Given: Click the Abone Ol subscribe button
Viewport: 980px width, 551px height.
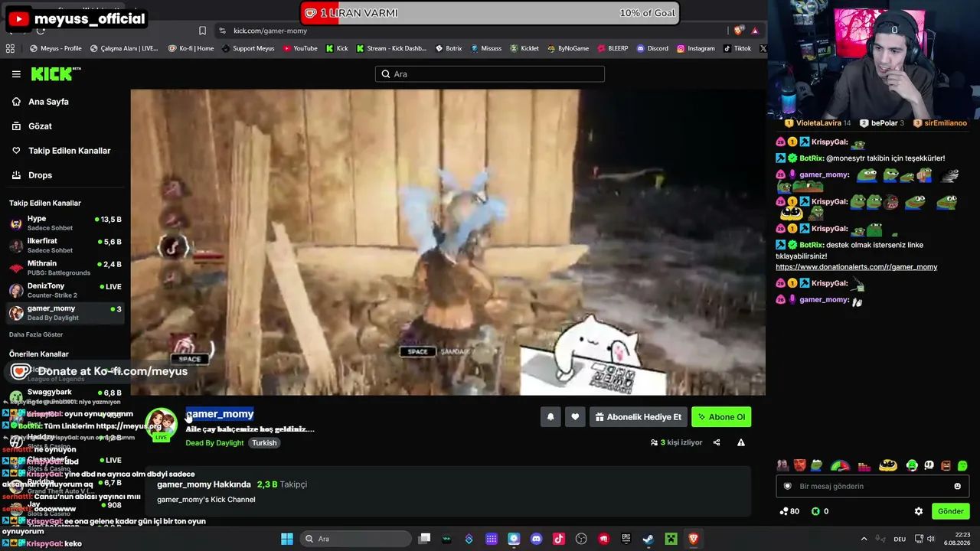Looking at the screenshot, I should pyautogui.click(x=721, y=417).
